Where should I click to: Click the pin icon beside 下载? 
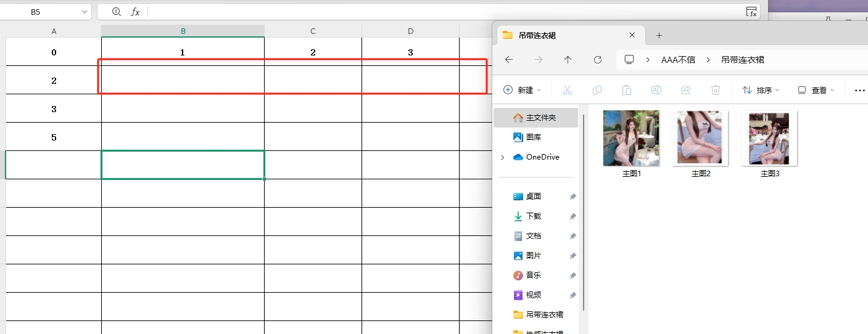coord(572,216)
